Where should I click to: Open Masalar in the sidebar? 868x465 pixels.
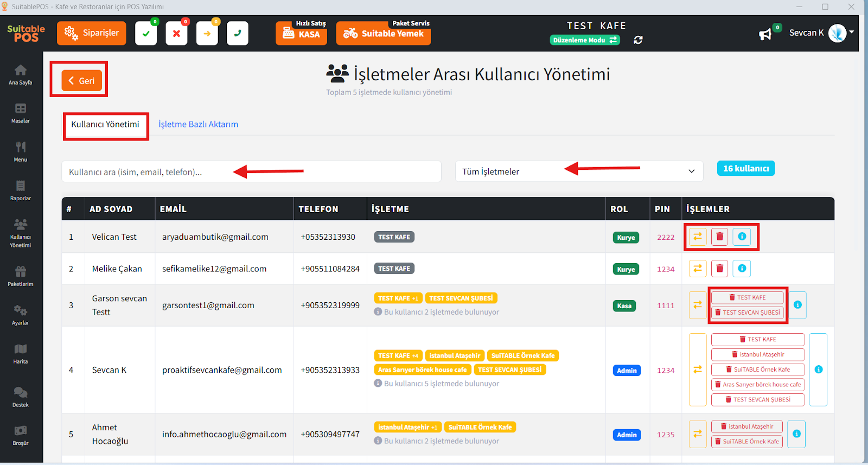pyautogui.click(x=21, y=113)
